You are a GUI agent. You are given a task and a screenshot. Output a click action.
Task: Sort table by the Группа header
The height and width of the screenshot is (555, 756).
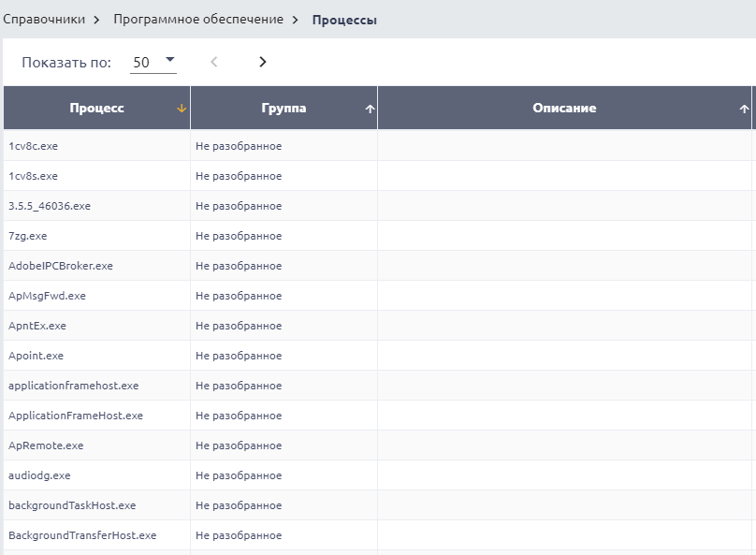pos(283,109)
